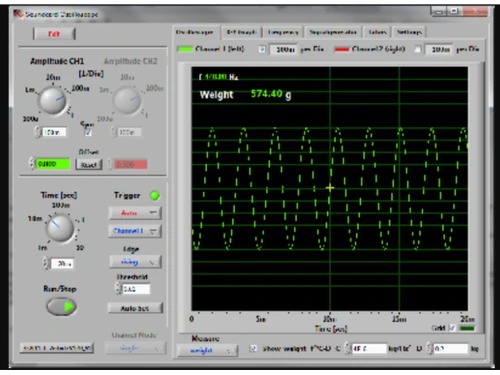Toggle the Show weight checkbox
This screenshot has width=500, height=375.
[253, 348]
